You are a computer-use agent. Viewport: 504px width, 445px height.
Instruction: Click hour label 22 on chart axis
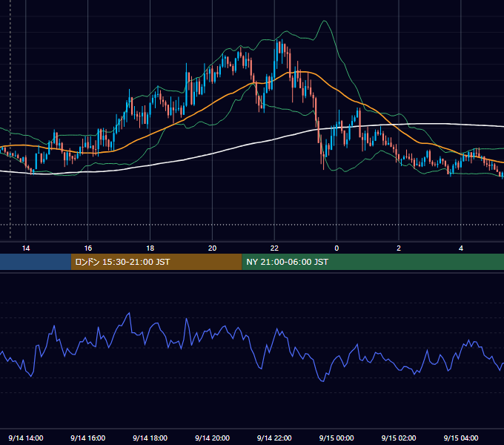point(274,248)
